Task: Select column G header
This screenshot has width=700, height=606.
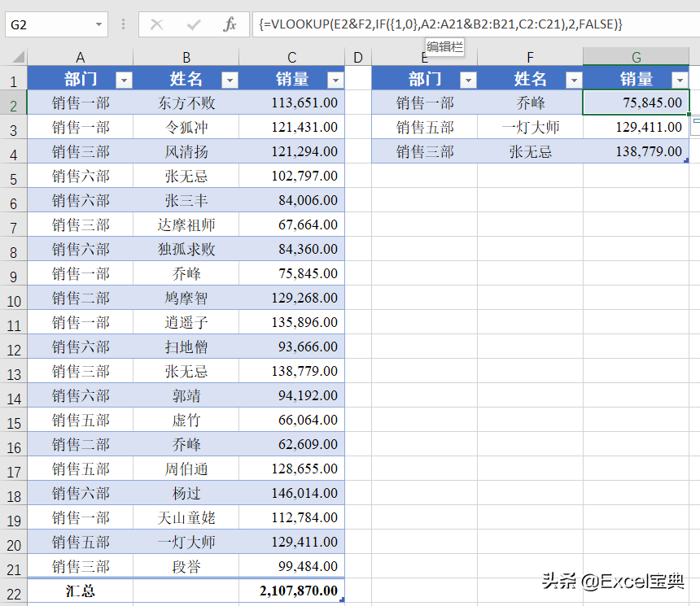Action: 637,57
